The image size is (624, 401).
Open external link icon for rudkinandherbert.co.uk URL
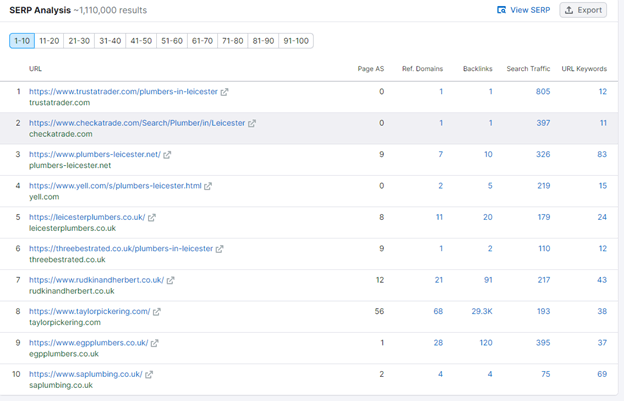[170, 280]
